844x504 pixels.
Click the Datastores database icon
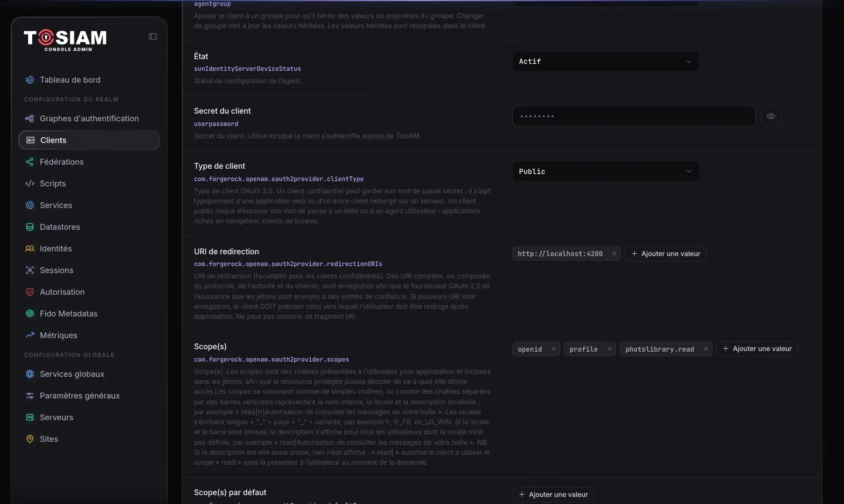click(30, 227)
